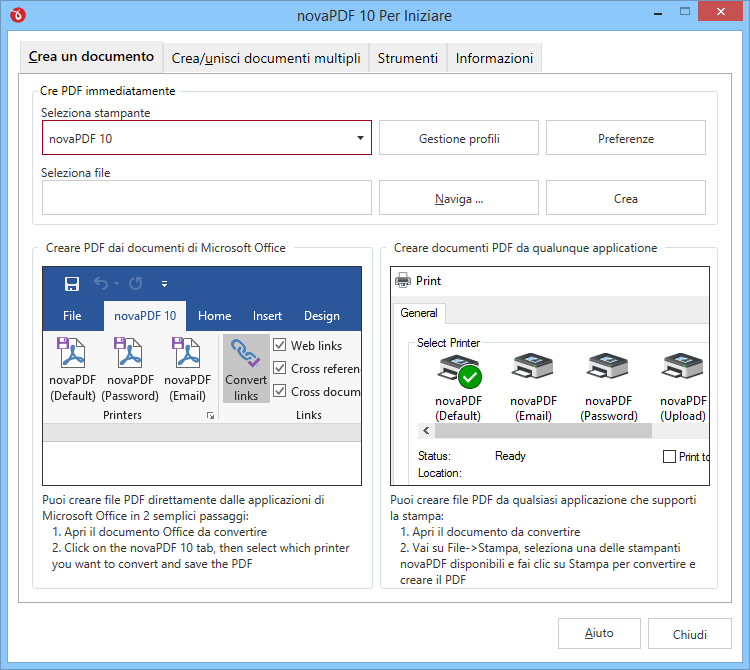Click the Gestione profili button
The height and width of the screenshot is (670, 750).
click(x=459, y=138)
